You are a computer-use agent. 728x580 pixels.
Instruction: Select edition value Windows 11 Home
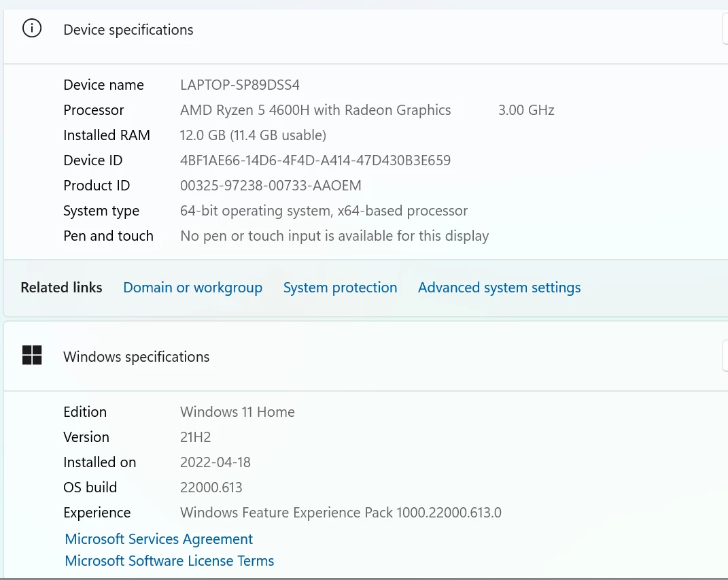tap(237, 412)
